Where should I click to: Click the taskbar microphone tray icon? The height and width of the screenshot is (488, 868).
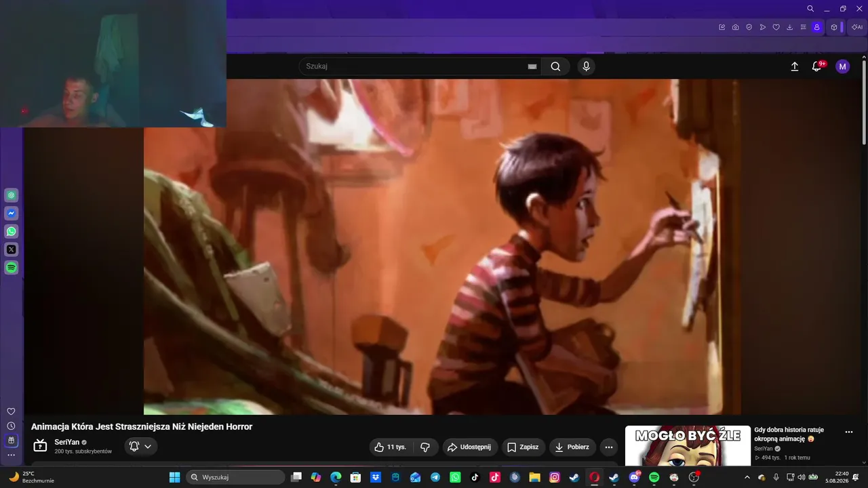click(x=776, y=477)
